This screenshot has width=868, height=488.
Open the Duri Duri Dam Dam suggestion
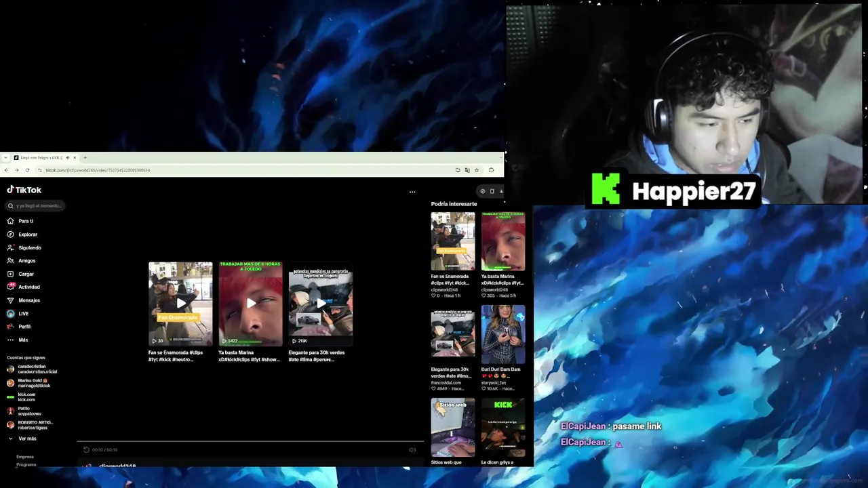(503, 334)
